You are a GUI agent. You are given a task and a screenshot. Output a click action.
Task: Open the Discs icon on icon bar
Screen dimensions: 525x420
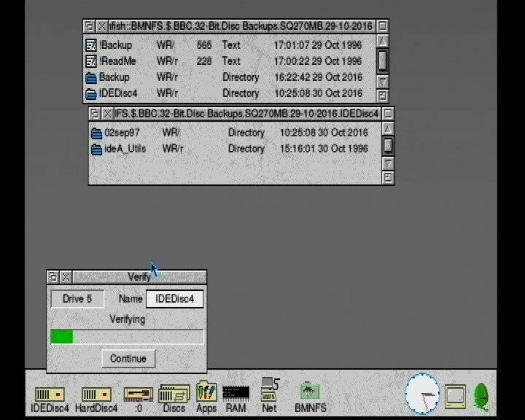coord(174,394)
